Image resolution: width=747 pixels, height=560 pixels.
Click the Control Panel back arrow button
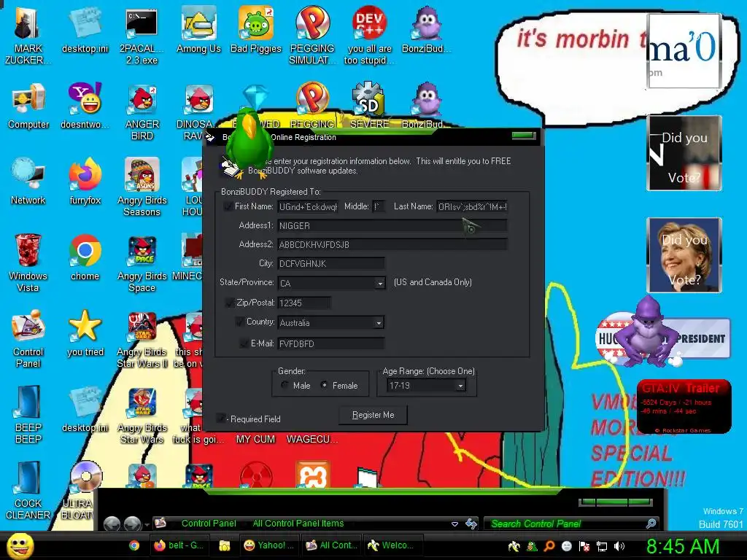112,524
